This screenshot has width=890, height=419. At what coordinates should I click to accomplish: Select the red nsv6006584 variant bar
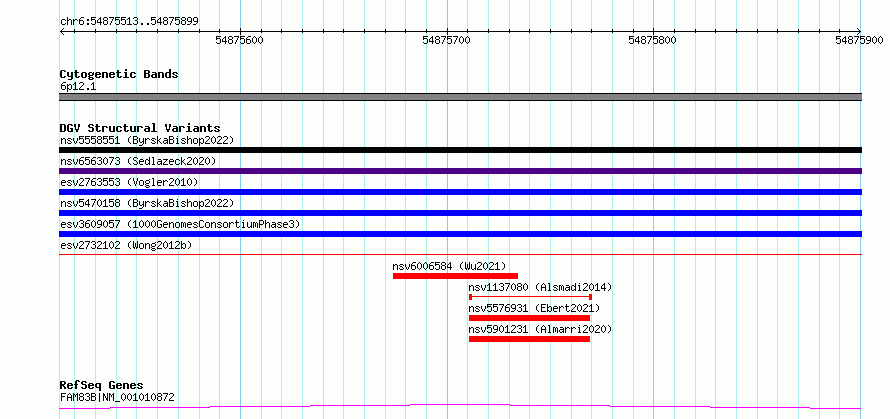455,276
